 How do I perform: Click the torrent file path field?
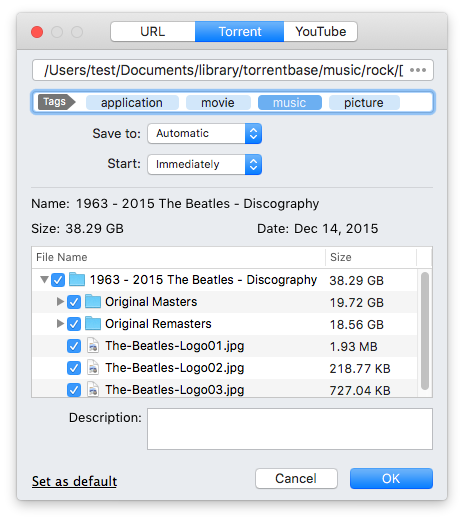233,70
